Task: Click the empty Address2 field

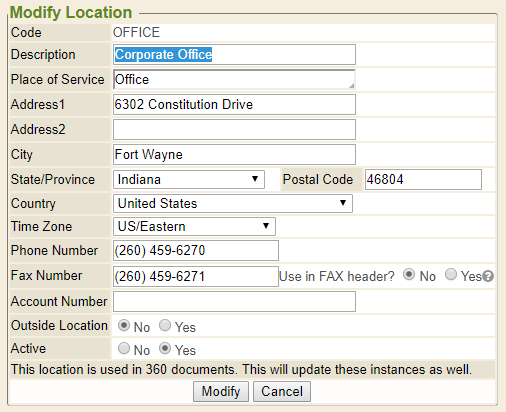Action: [234, 129]
